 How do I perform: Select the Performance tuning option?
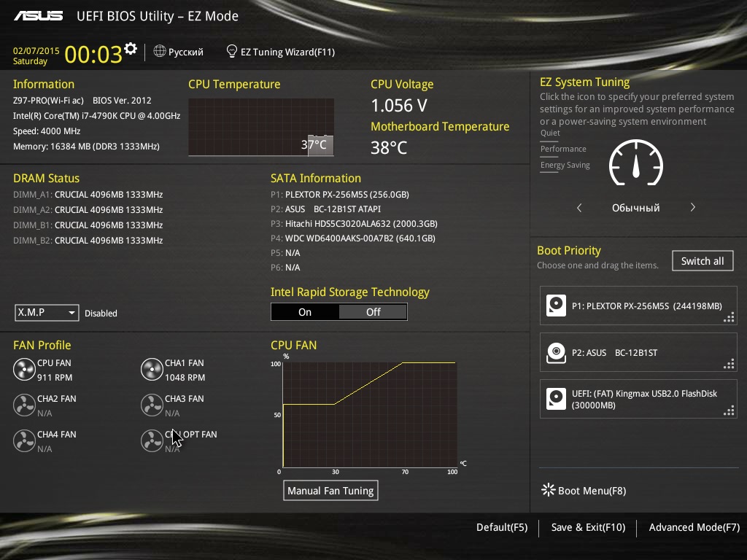pos(563,149)
